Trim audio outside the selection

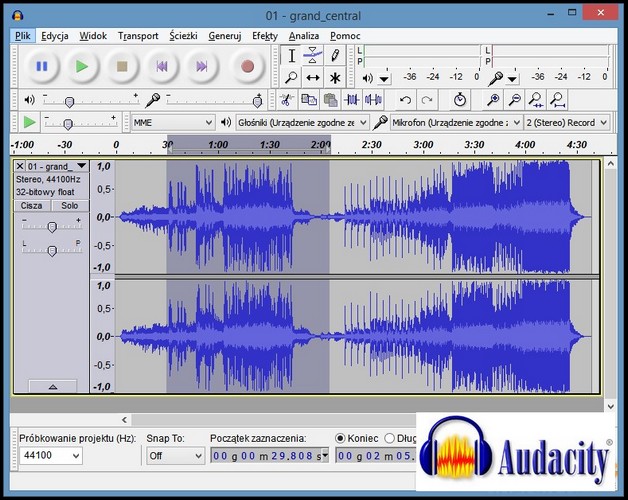coord(352,100)
